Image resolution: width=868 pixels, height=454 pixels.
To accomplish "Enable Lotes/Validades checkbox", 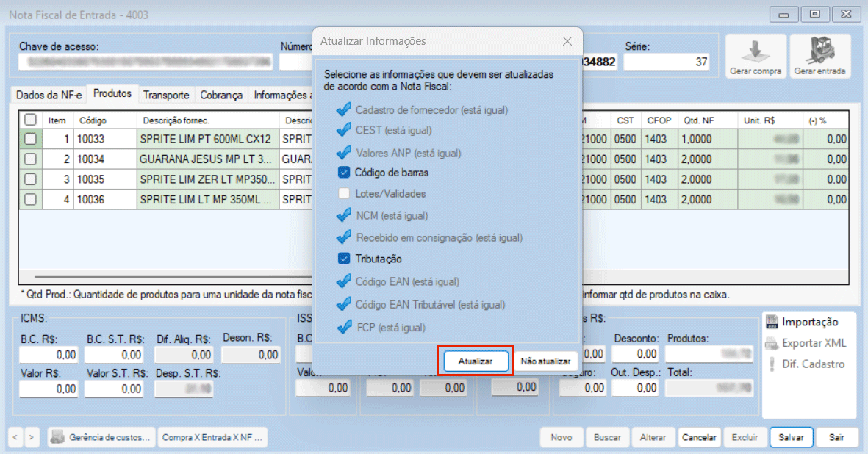I will 344,193.
